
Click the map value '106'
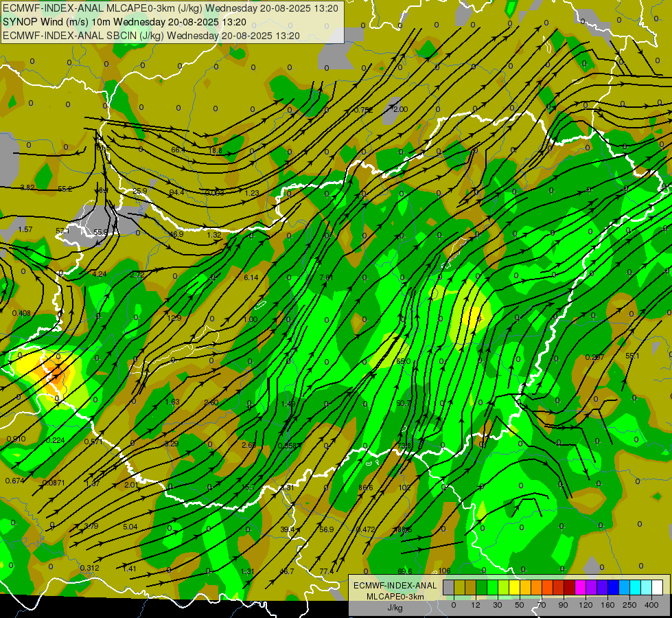coord(444,571)
